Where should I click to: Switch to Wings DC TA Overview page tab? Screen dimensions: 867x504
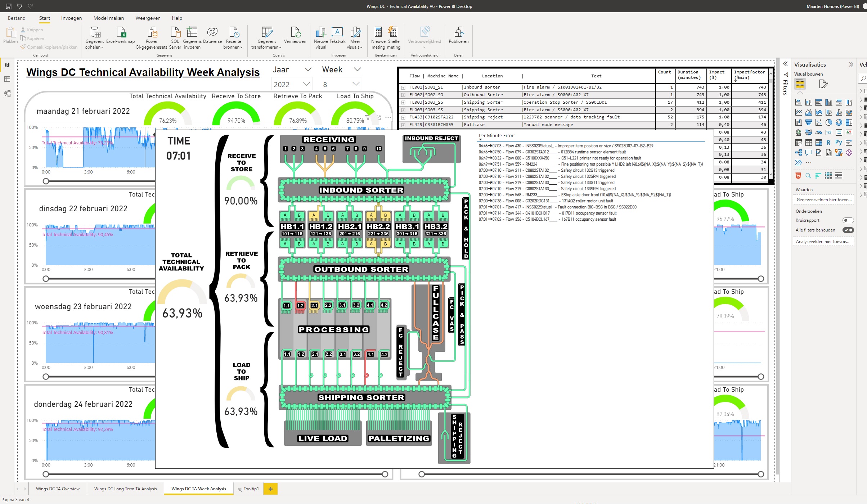[x=58, y=489]
